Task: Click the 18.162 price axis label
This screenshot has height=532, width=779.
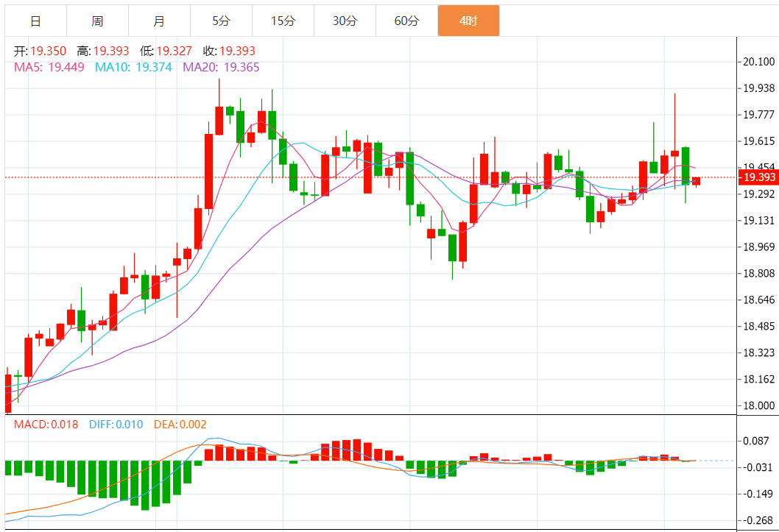Action: [x=758, y=379]
